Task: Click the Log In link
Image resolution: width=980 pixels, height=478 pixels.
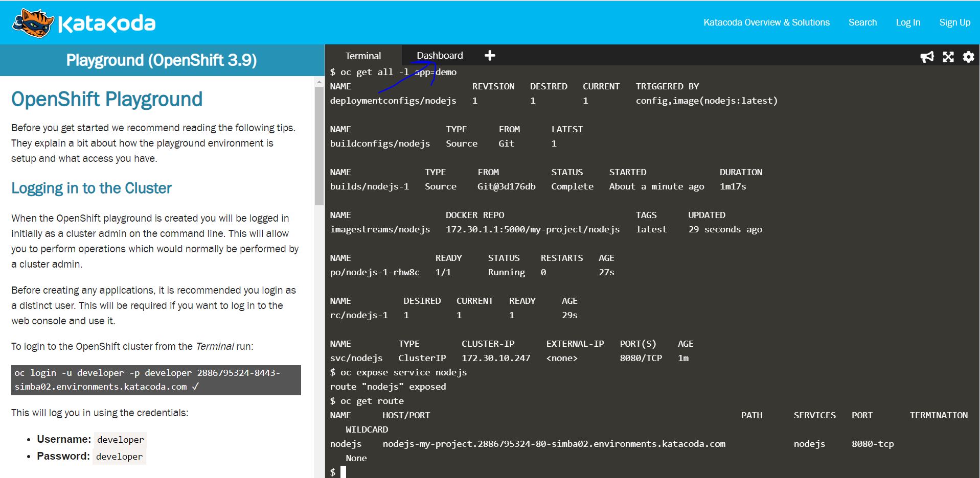Action: (x=908, y=22)
